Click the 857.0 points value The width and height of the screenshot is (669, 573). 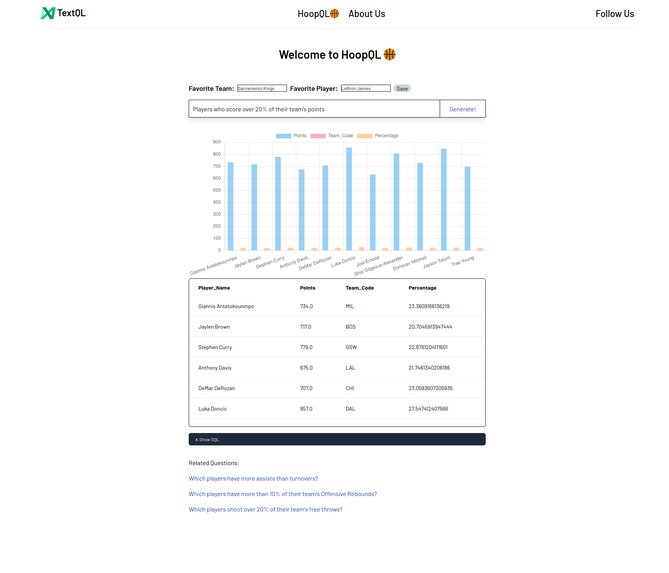click(306, 409)
